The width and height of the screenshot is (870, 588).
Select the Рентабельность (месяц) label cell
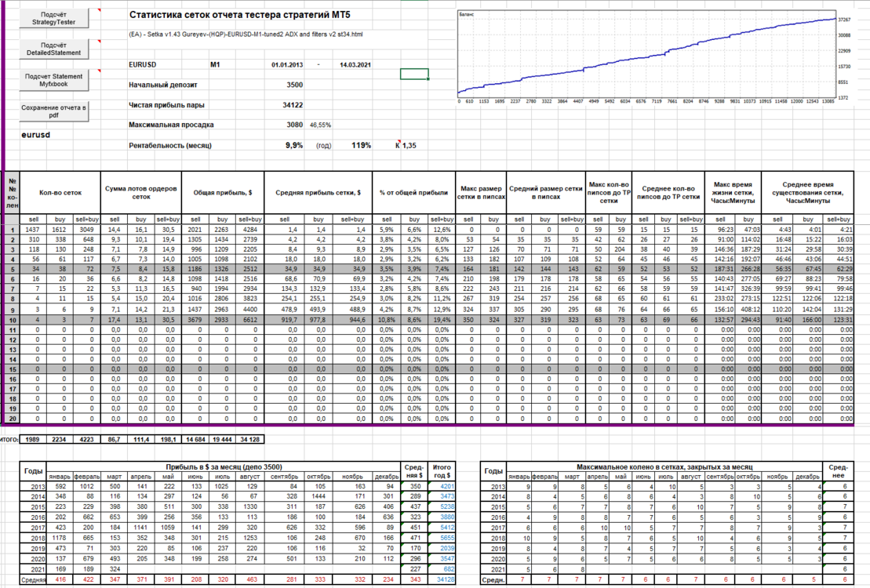[170, 145]
